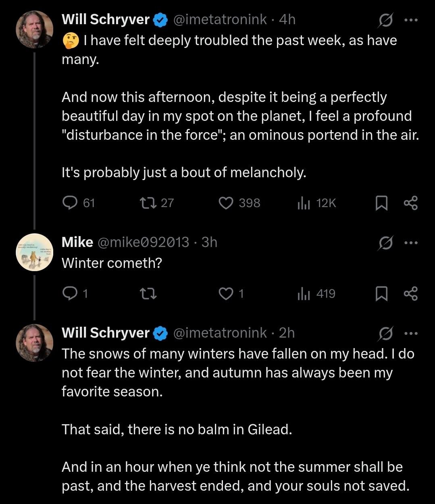This screenshot has width=435, height=504.
Task: Open Grok icon on first tweet
Action: coord(384,20)
